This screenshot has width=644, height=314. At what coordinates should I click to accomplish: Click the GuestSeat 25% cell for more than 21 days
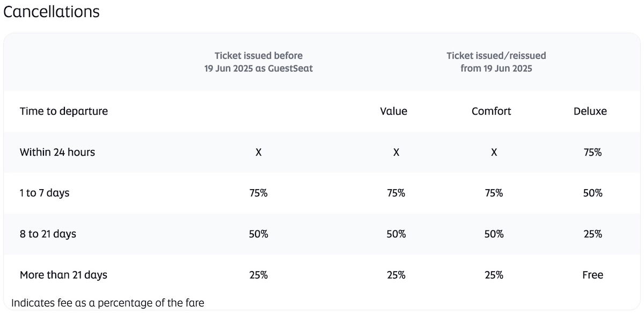point(258,275)
